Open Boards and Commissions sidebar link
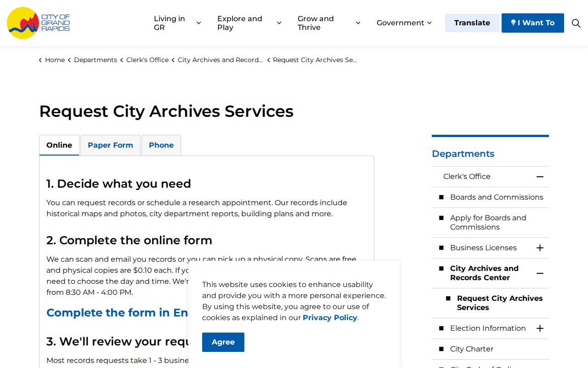Image resolution: width=588 pixels, height=368 pixels. tap(497, 197)
